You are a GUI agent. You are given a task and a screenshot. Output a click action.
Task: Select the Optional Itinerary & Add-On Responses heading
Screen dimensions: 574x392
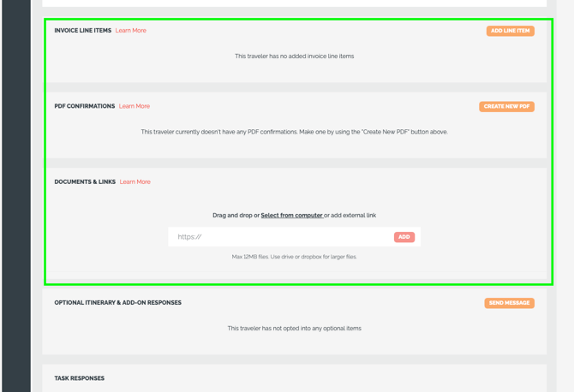(x=118, y=302)
